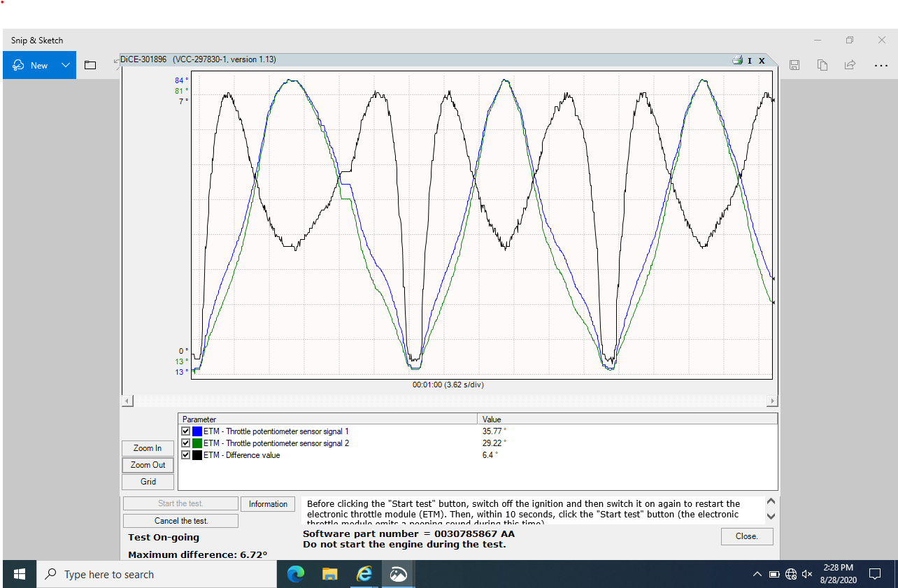The height and width of the screenshot is (588, 898).
Task: Click the Share icon in Snip & Sketch
Action: (850, 65)
